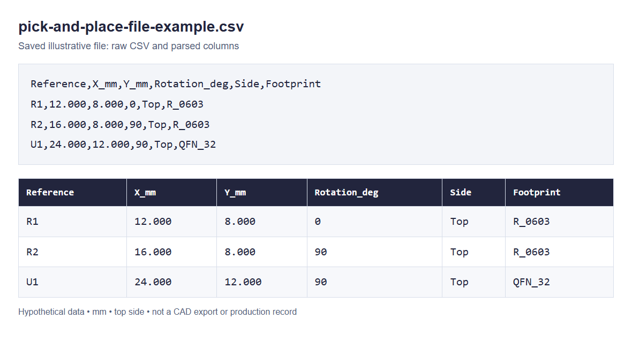Click the Rotation_deg column header
632x364 pixels.
(374, 193)
